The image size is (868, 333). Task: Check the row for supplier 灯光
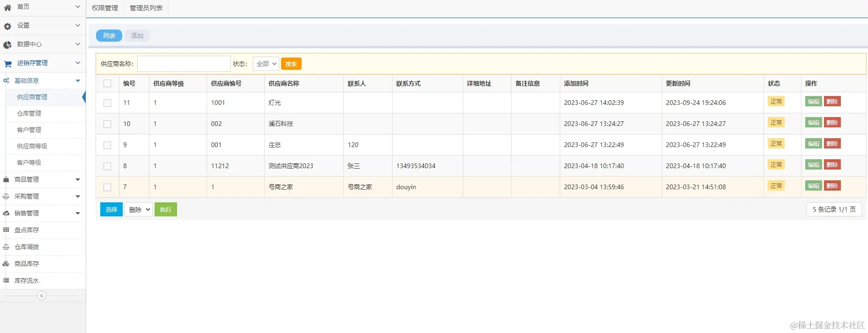tap(107, 103)
